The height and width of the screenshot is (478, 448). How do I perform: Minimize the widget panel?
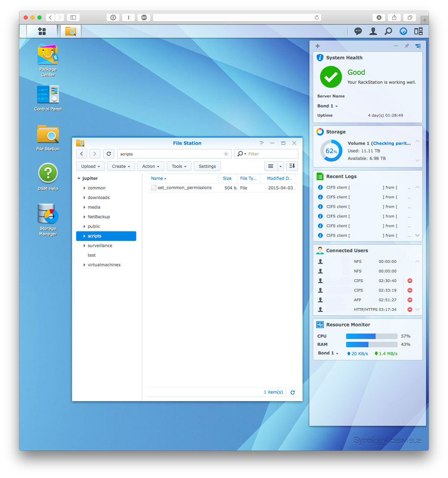396,46
